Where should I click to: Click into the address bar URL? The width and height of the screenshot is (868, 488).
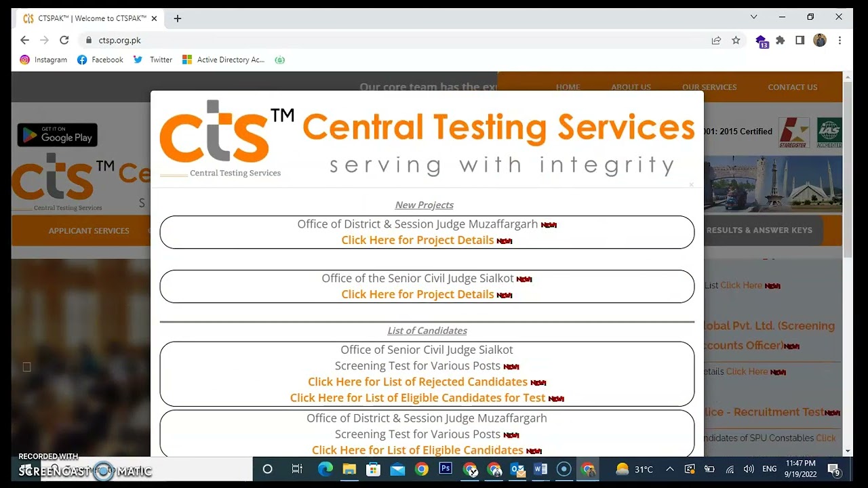[120, 40]
